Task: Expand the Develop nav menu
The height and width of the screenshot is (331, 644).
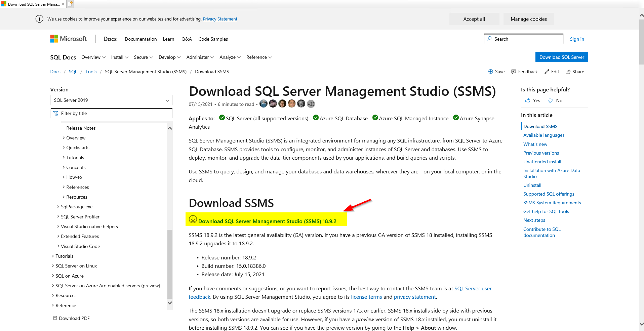Action: (170, 57)
